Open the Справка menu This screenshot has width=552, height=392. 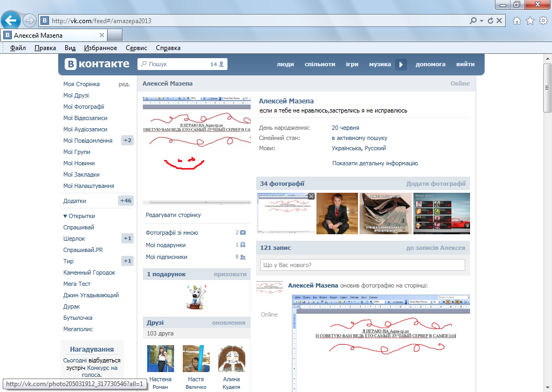click(x=168, y=48)
